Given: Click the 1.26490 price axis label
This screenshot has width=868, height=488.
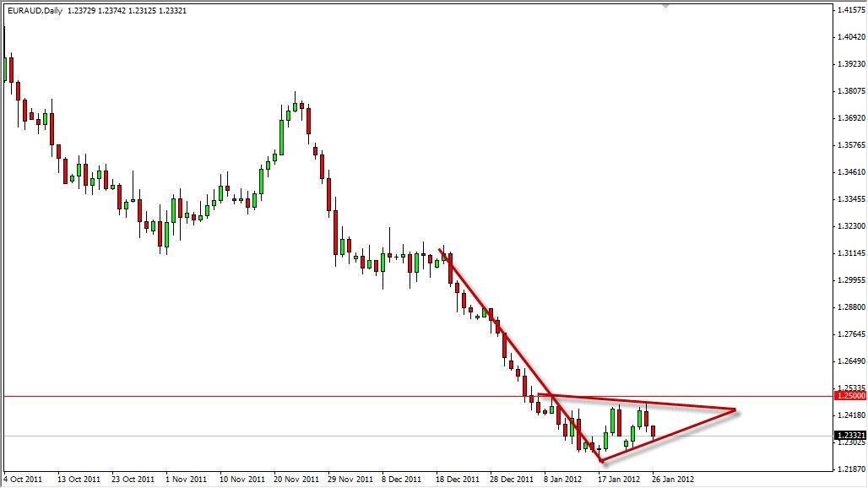Looking at the screenshot, I should [x=851, y=361].
